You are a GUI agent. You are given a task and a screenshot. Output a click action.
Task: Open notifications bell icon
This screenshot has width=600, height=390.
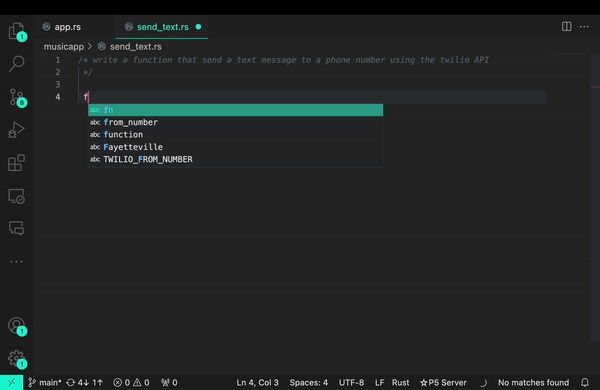click(x=585, y=382)
